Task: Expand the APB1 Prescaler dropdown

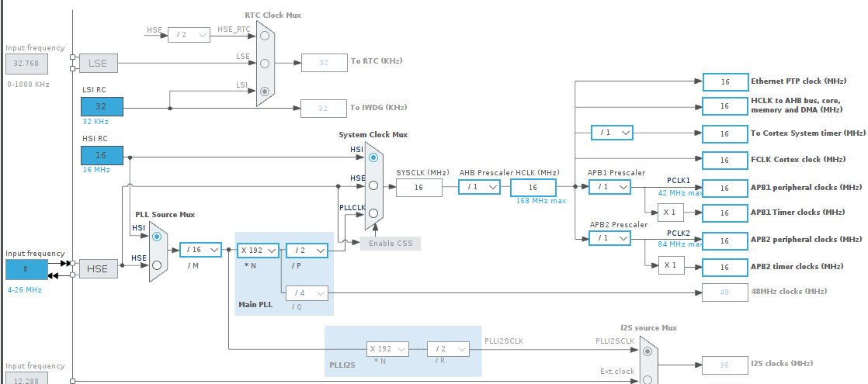Action: point(609,187)
